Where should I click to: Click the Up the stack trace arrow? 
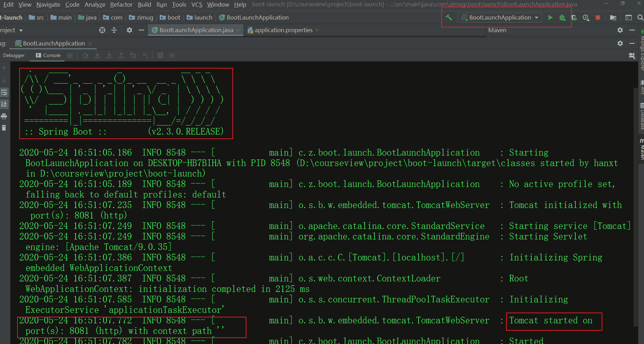[4, 69]
